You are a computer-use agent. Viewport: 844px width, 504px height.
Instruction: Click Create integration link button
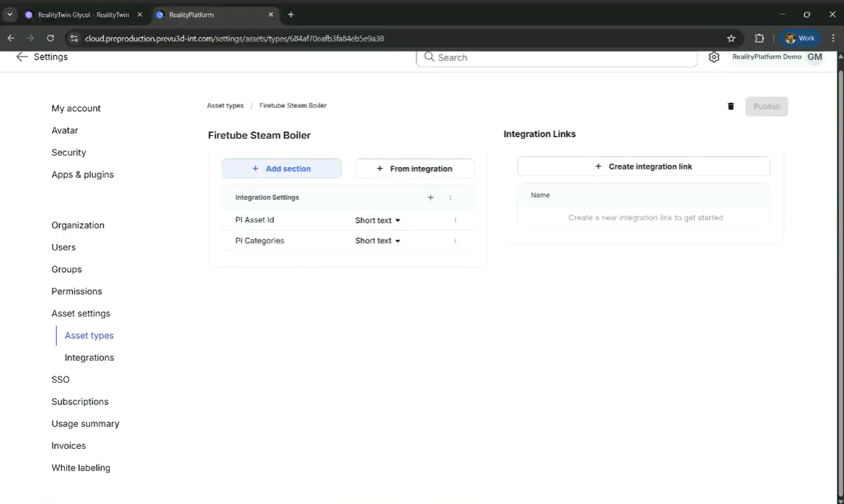(643, 166)
